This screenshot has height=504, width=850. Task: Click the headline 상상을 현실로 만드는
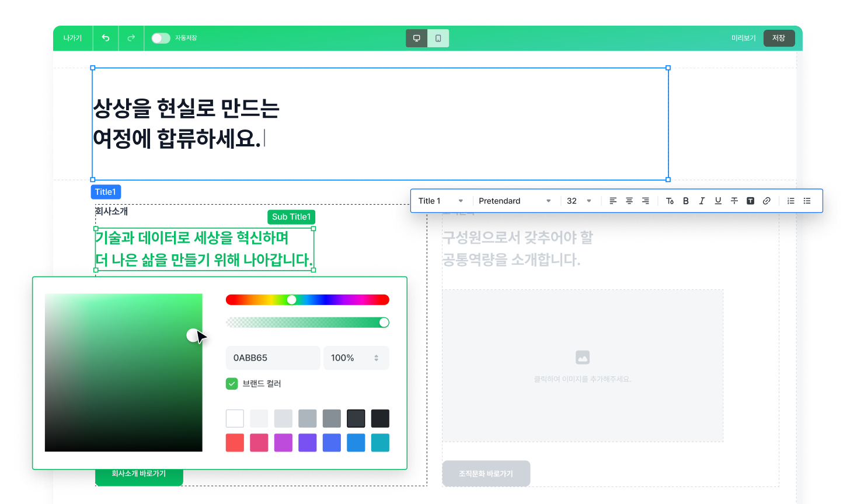point(186,108)
